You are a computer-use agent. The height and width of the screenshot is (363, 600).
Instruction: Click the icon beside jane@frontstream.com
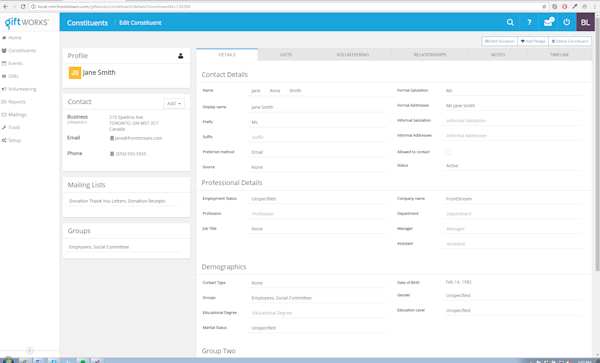coord(112,138)
